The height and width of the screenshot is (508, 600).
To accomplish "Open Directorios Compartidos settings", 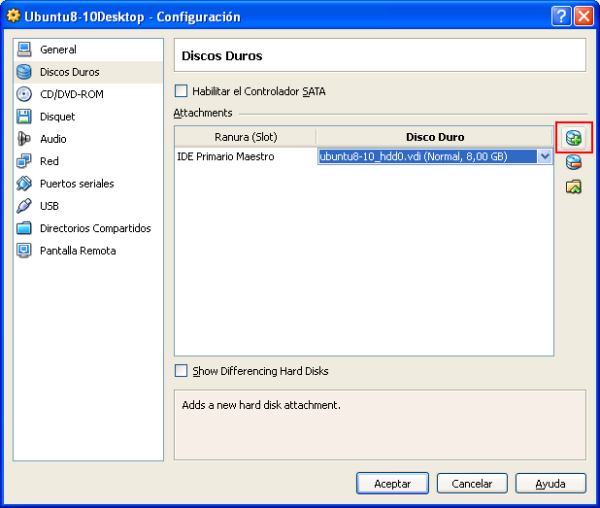I will [x=95, y=228].
